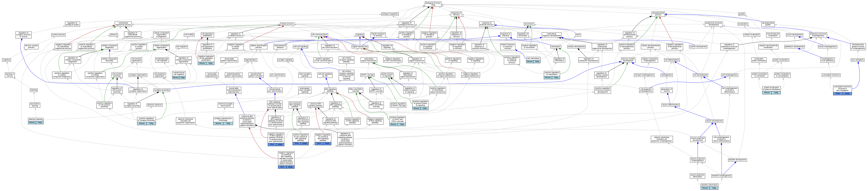Select regulation of synapse structure or activity

24,35
